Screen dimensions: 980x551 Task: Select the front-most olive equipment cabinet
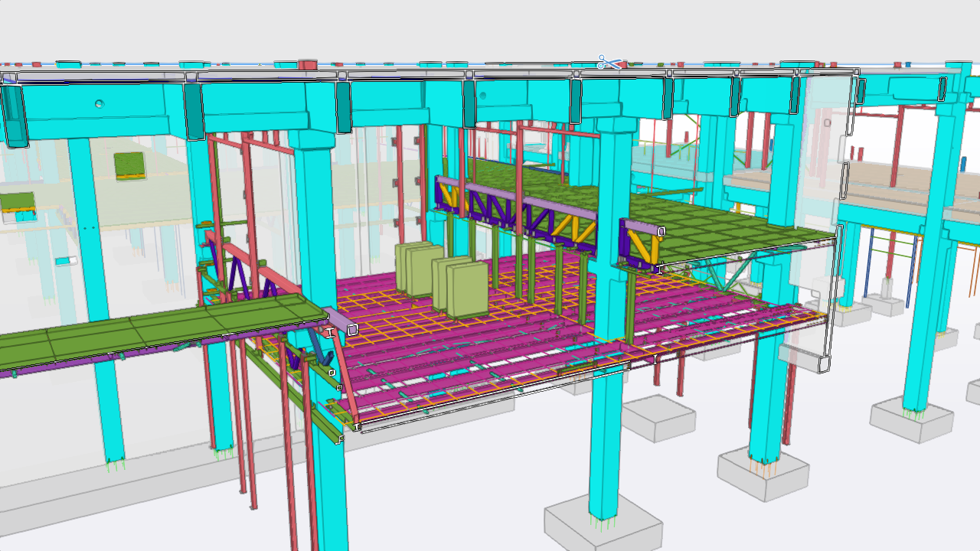point(468,290)
